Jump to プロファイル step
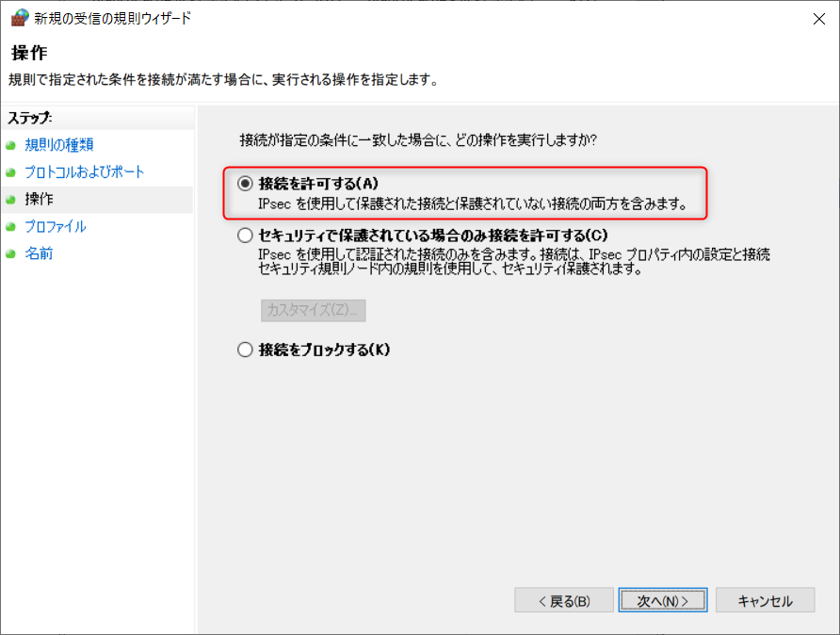 coord(56,227)
